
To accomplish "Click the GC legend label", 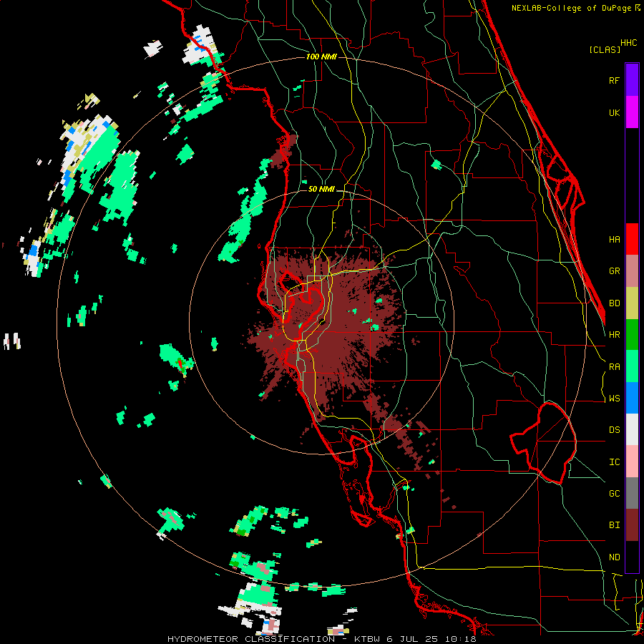I will click(x=614, y=494).
